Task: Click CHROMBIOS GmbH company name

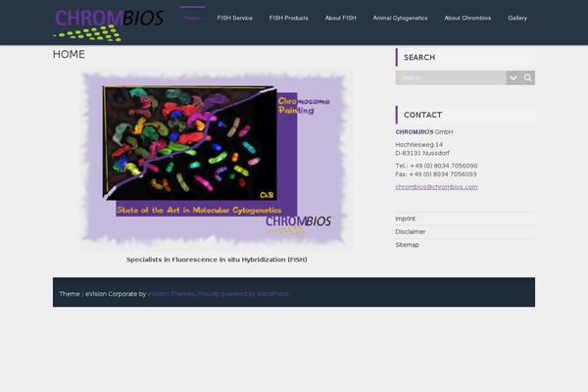Action: (x=424, y=132)
